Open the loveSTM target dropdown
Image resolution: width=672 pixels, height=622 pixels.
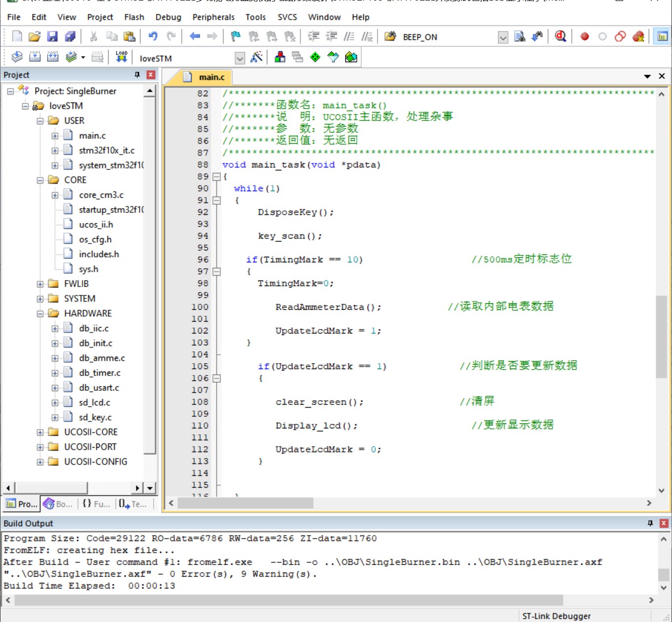point(240,58)
